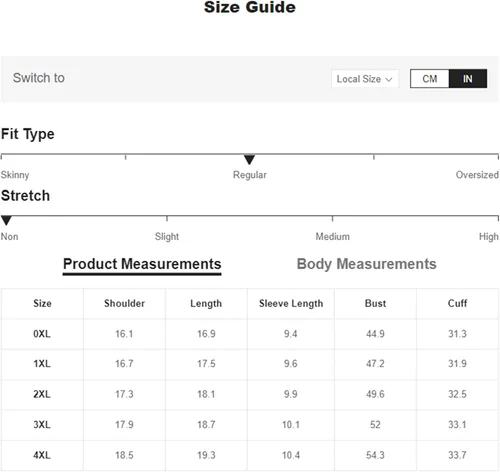Viewport: 500px width, 472px height.
Task: Select the IN unit toggle
Action: click(x=468, y=79)
